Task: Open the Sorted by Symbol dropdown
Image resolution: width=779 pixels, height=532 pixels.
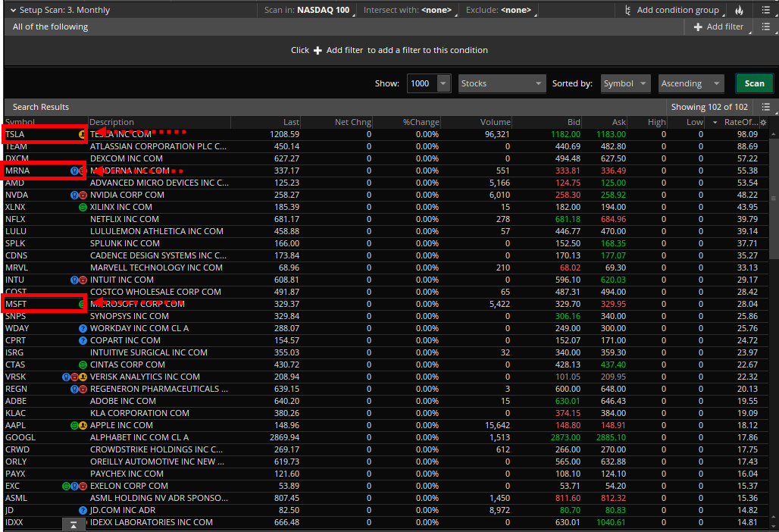Action: (643, 83)
